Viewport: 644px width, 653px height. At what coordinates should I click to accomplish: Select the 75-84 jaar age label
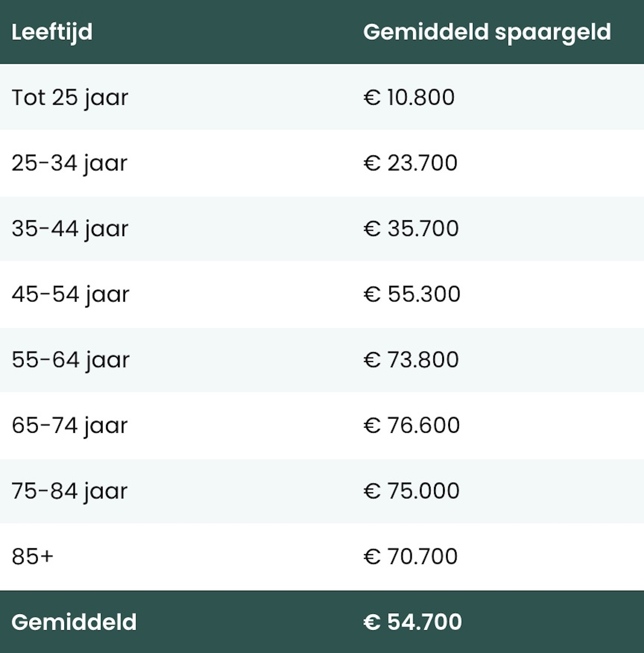point(70,491)
